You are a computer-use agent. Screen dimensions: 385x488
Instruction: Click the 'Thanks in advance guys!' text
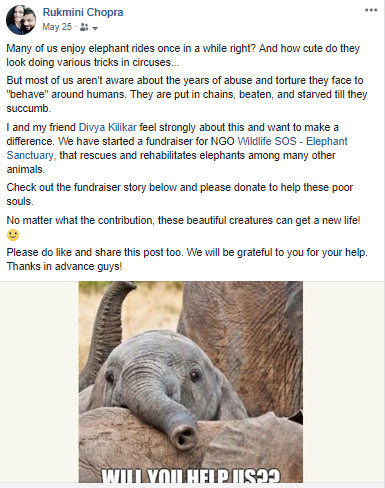[x=64, y=266]
